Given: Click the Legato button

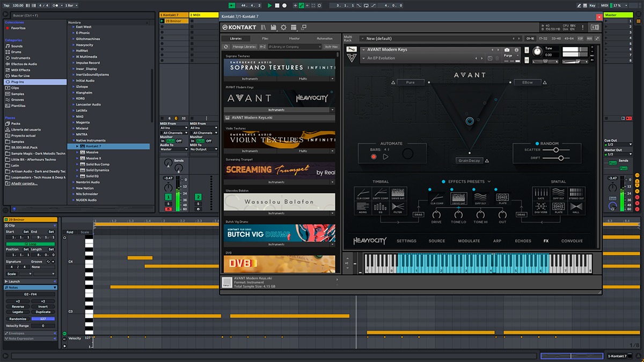Looking at the screenshot, I should click(x=18, y=312).
